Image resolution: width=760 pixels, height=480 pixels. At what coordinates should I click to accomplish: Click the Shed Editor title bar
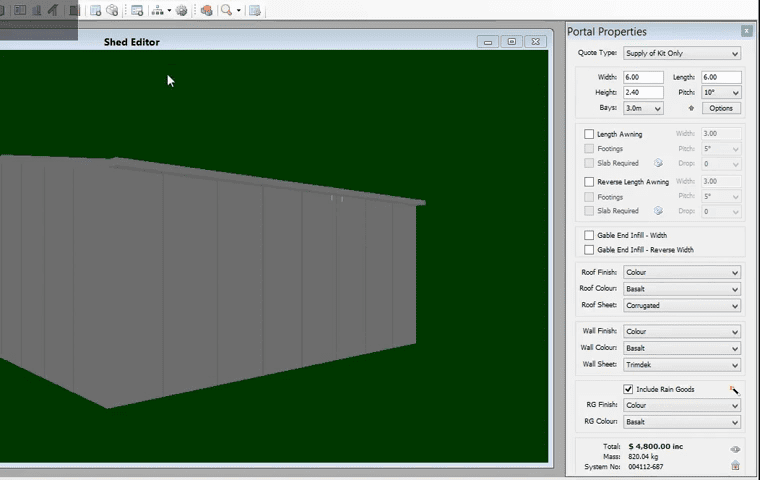point(276,42)
